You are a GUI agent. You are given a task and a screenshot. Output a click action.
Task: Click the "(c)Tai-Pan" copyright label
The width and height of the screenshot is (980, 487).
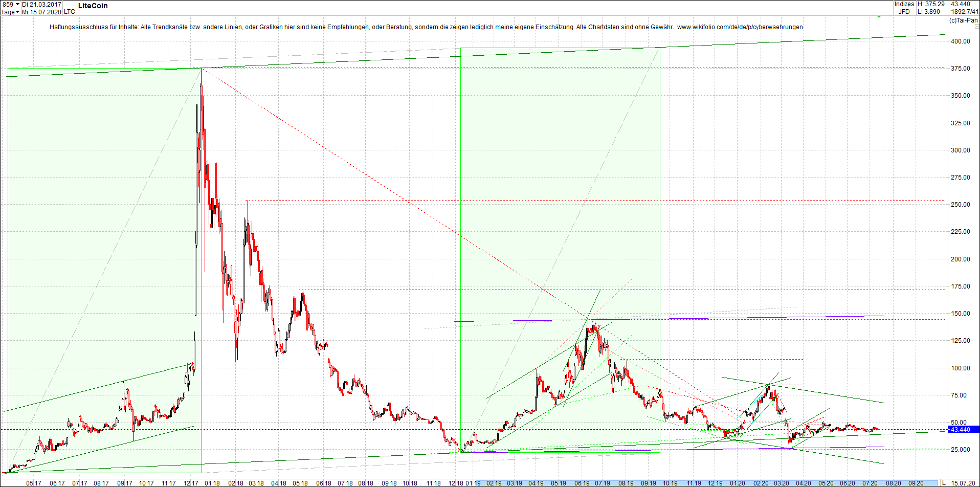[x=964, y=19]
